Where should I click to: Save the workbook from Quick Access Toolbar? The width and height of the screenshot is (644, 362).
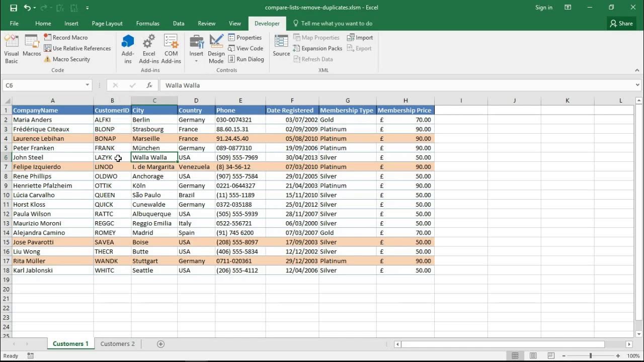[x=14, y=8]
